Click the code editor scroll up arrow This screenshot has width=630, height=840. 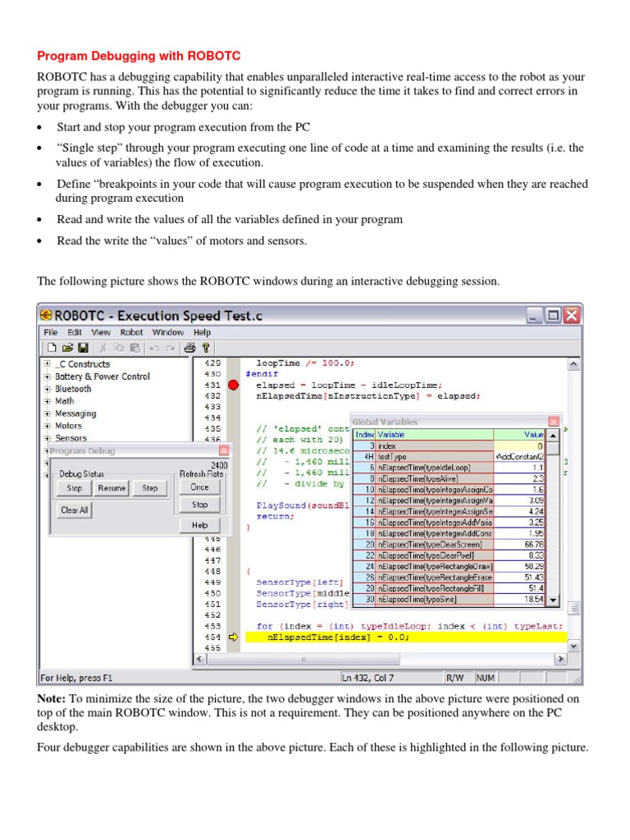[573, 364]
